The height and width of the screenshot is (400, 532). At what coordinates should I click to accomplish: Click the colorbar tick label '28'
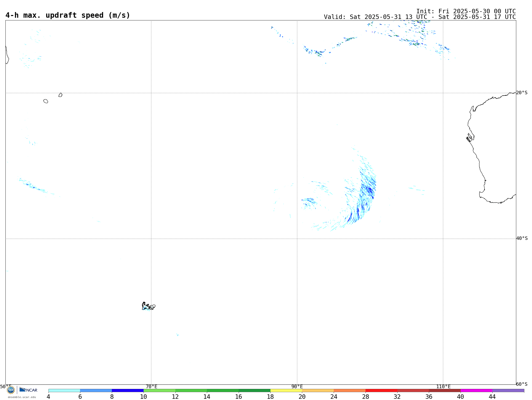(x=366, y=397)
